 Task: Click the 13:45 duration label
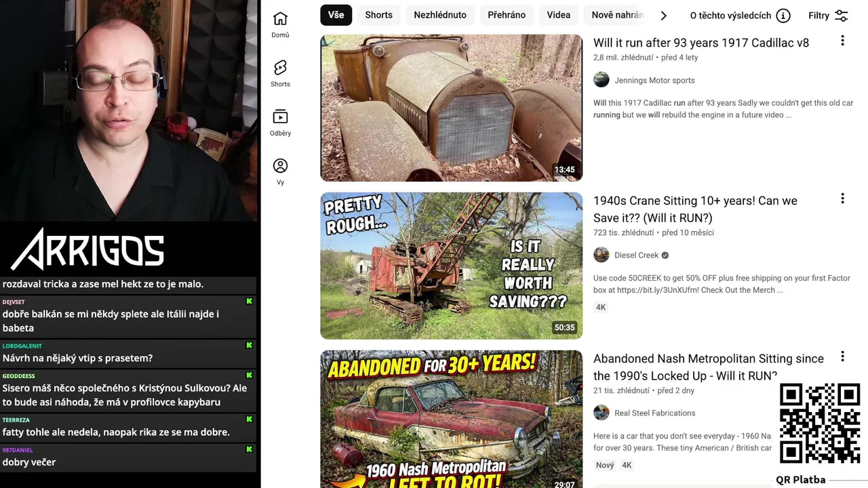click(564, 170)
